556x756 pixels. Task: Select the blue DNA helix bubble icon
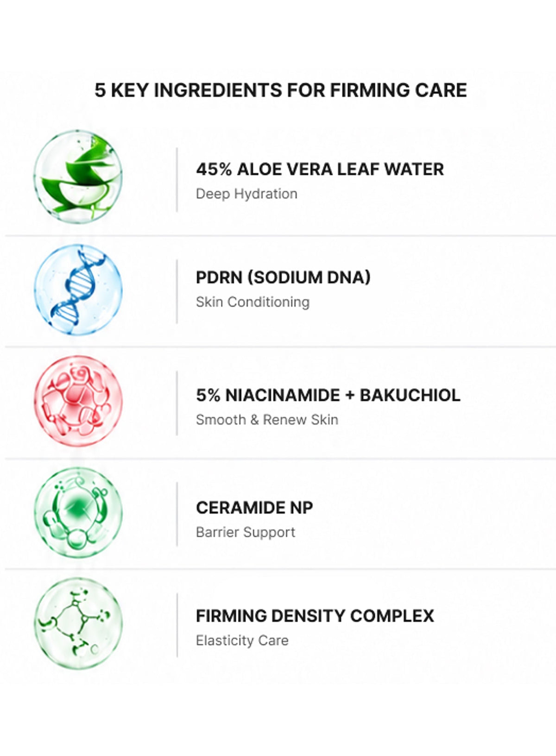pyautogui.click(x=78, y=290)
